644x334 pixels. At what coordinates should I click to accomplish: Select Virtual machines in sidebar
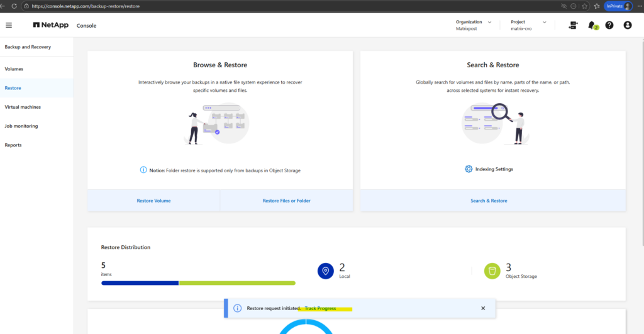coord(23,107)
